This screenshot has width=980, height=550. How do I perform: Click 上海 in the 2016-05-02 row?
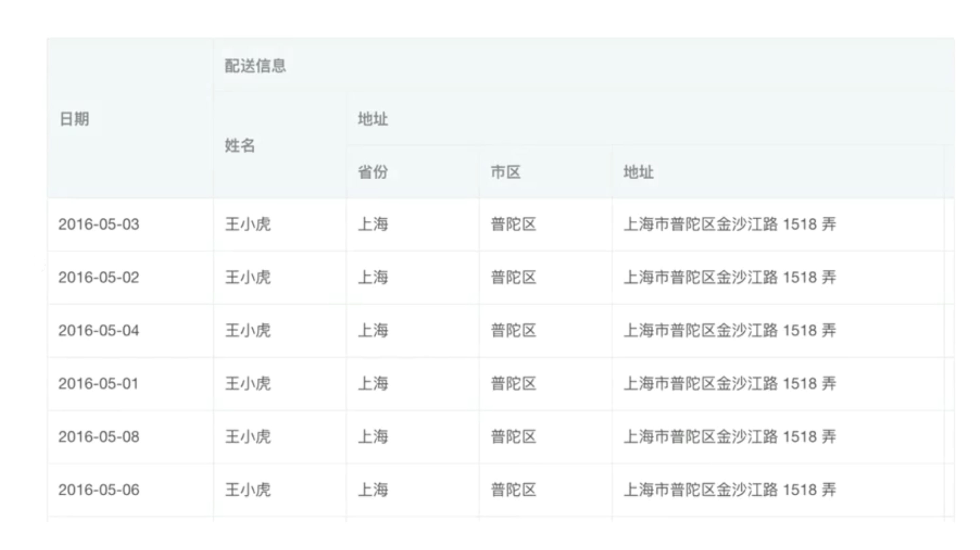(373, 277)
